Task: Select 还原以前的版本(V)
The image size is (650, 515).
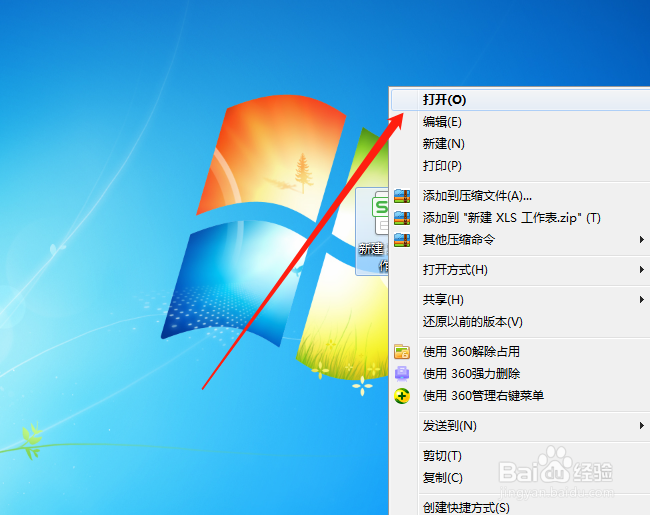Action: point(521,321)
